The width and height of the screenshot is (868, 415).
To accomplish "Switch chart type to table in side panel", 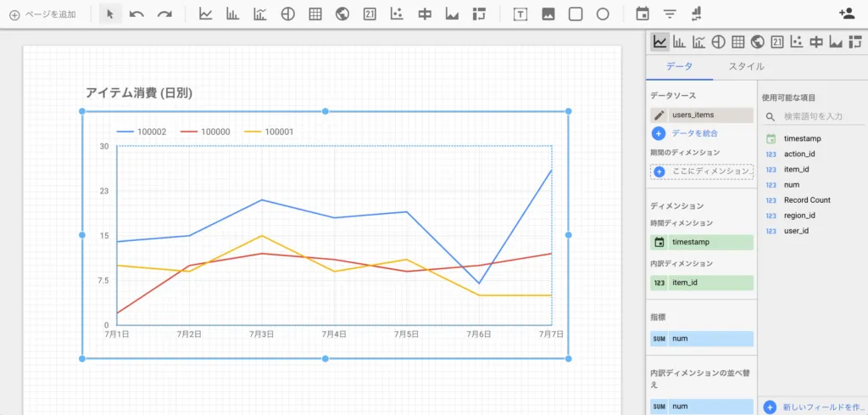I will (x=738, y=42).
